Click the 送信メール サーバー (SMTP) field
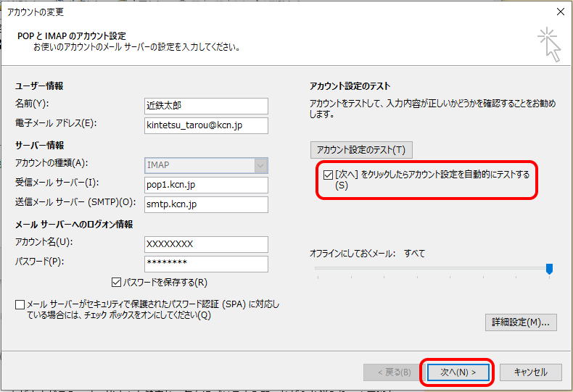The image size is (573, 392). coord(206,204)
